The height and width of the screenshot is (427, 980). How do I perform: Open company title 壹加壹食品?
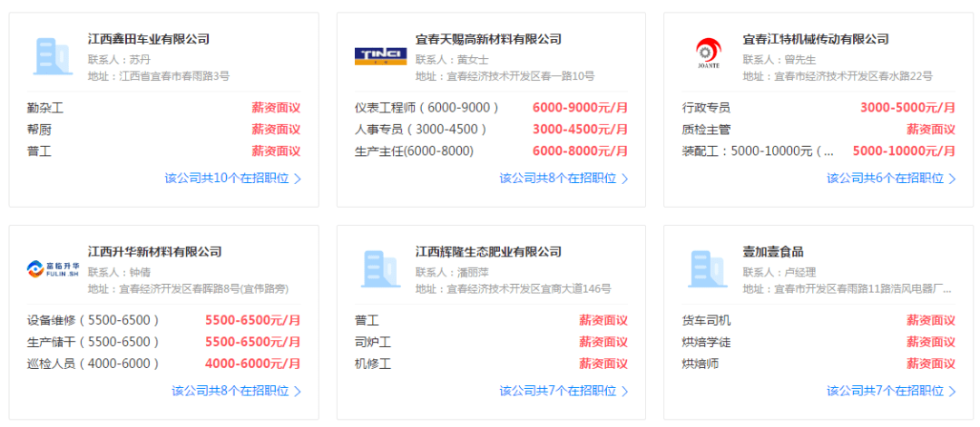tap(773, 252)
